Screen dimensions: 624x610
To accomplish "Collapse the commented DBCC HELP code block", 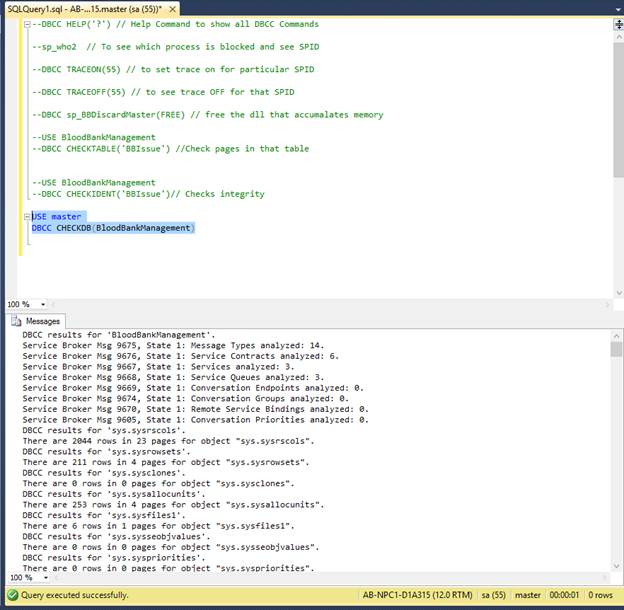I will (x=27, y=24).
